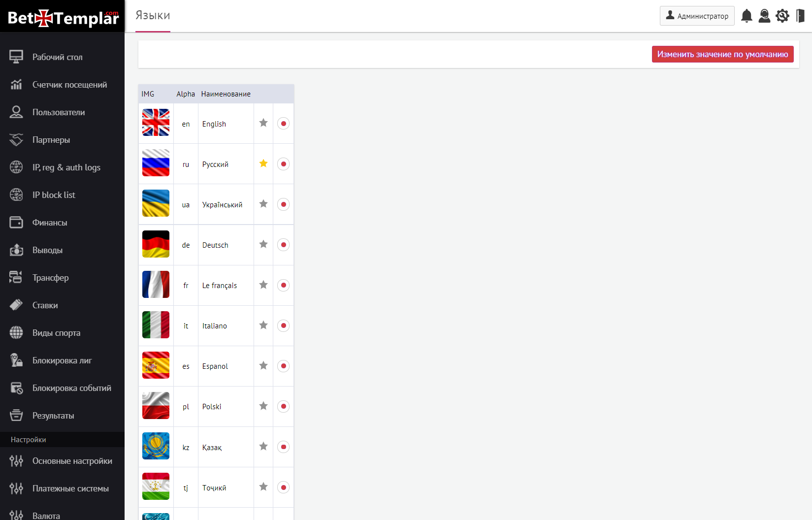Open the Администратор user dropdown
Viewport: 812px width, 520px height.
(697, 16)
